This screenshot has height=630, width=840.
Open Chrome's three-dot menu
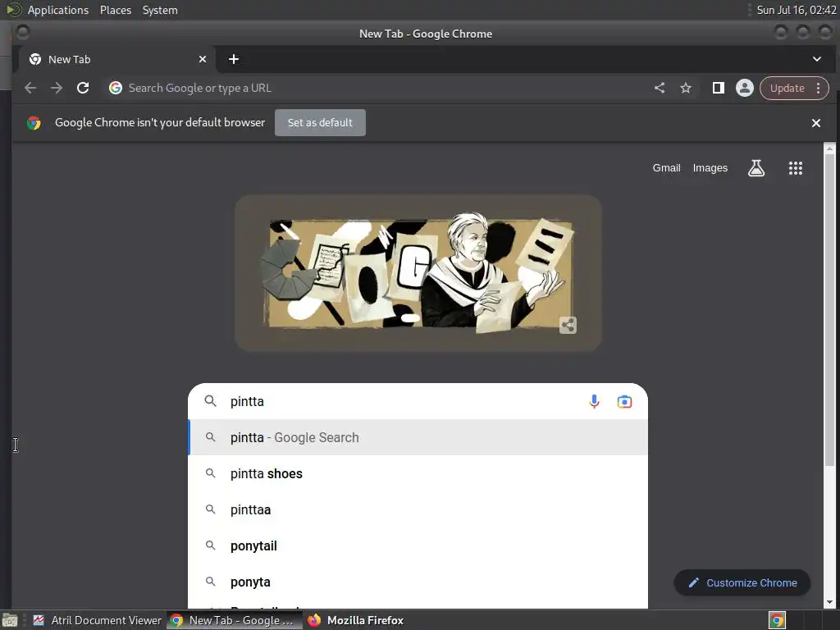click(x=818, y=88)
